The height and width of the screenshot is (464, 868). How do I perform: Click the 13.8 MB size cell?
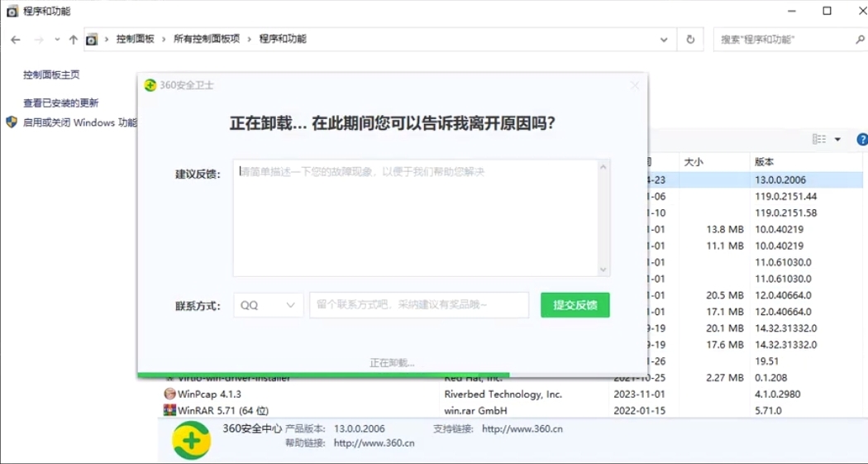point(725,229)
